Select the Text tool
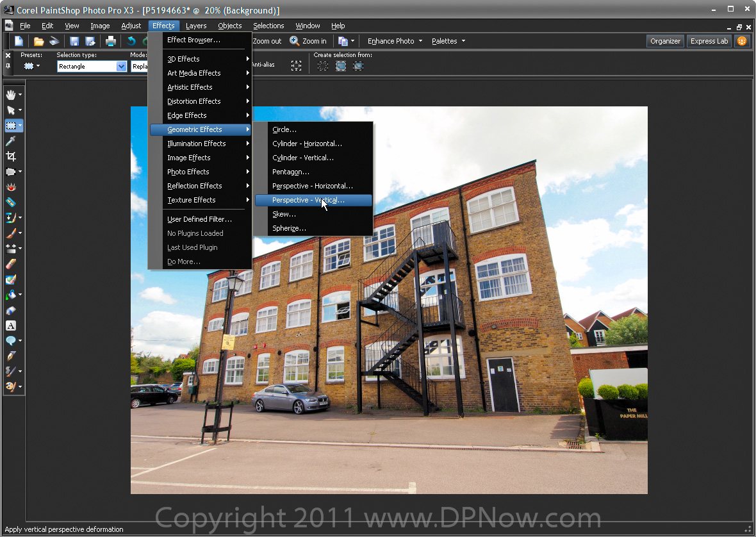 (11, 326)
